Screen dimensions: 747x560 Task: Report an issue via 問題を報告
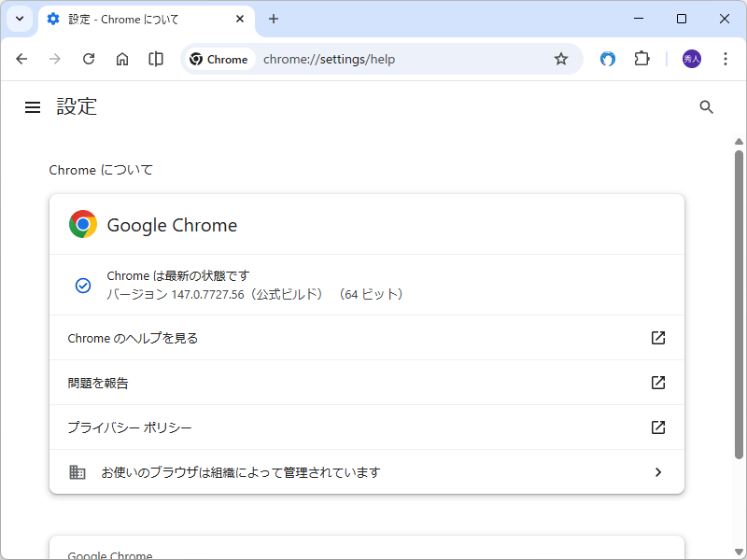point(366,383)
